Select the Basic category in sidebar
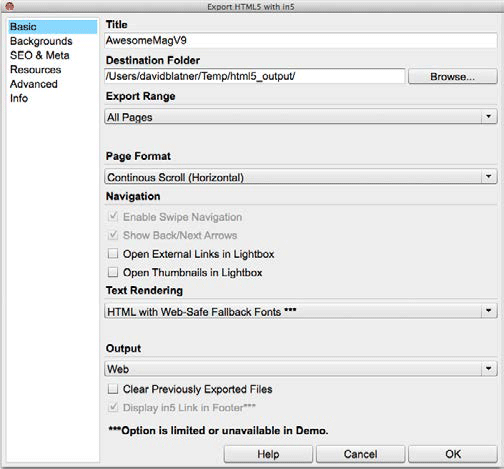This screenshot has height=469, width=504. pos(53,27)
